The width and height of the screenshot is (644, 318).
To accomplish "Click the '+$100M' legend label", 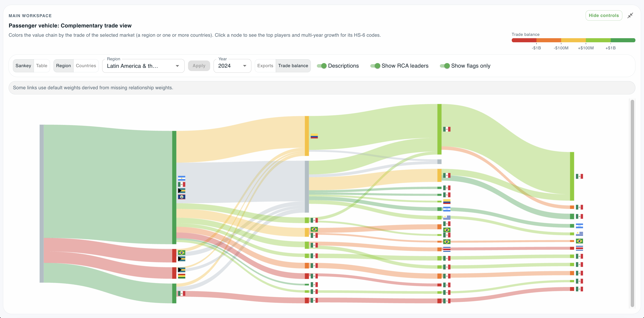I will click(586, 48).
